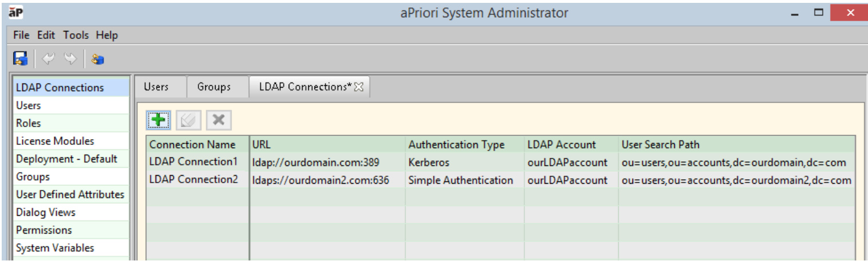Select Roles in the left sidebar
Viewport: 868px width, 261px height.
(x=29, y=123)
